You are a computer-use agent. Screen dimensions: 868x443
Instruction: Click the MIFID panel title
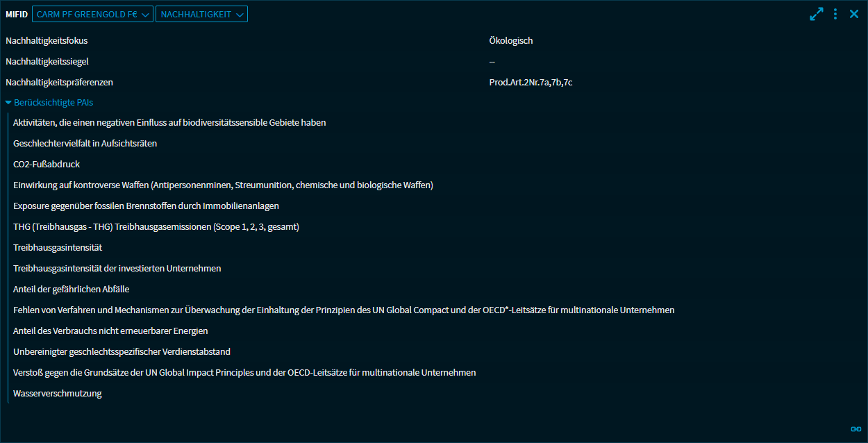17,14
